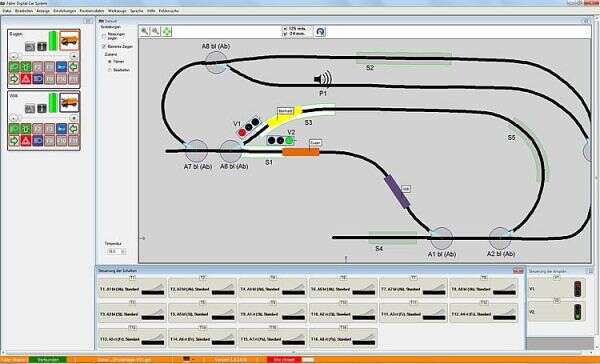Enable the Messungen zeigen checkbox
Screen dimensions: 600x364
pyautogui.click(x=104, y=36)
